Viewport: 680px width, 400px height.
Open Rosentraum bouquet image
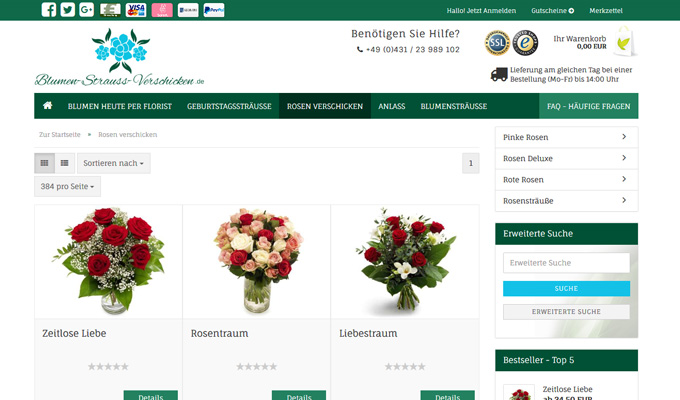[257, 260]
